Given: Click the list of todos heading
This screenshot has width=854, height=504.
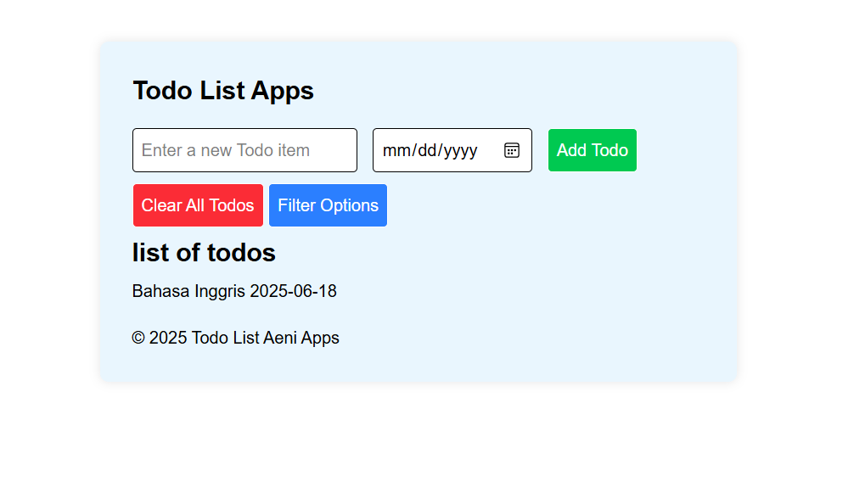Looking at the screenshot, I should [204, 253].
